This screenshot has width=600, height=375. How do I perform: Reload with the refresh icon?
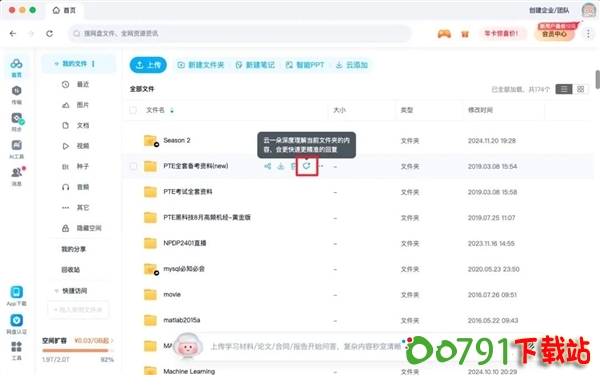50,34
